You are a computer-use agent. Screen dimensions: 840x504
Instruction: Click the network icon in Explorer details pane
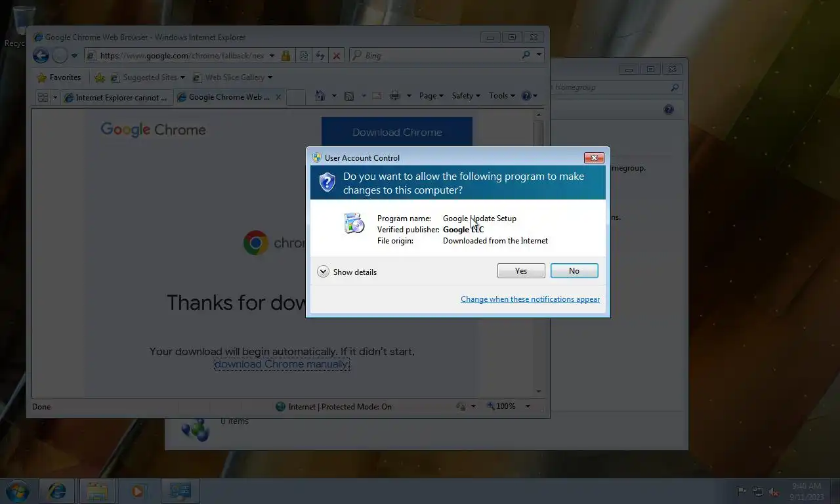(195, 430)
